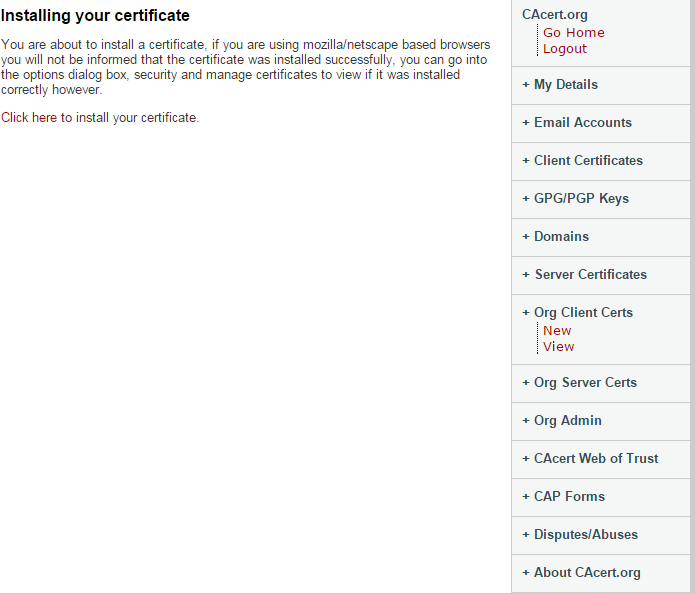
Task: Expand the CAP Forms section
Action: pyautogui.click(x=563, y=497)
